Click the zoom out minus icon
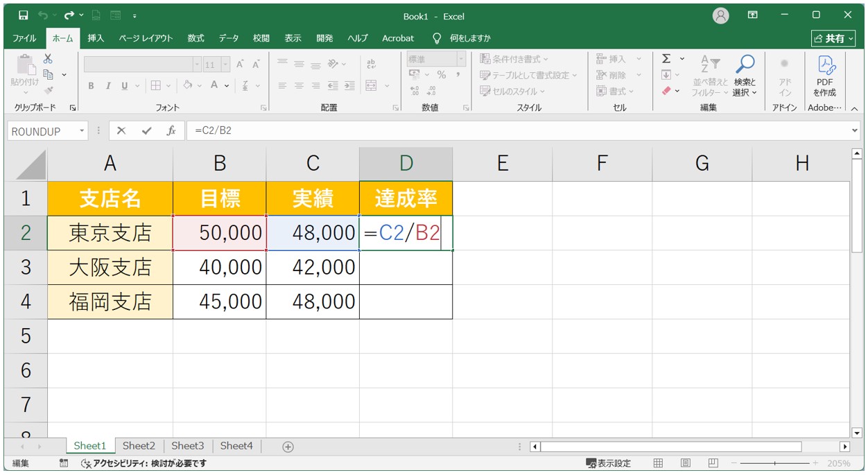Screen dimensions: 868x475 [x=732, y=463]
